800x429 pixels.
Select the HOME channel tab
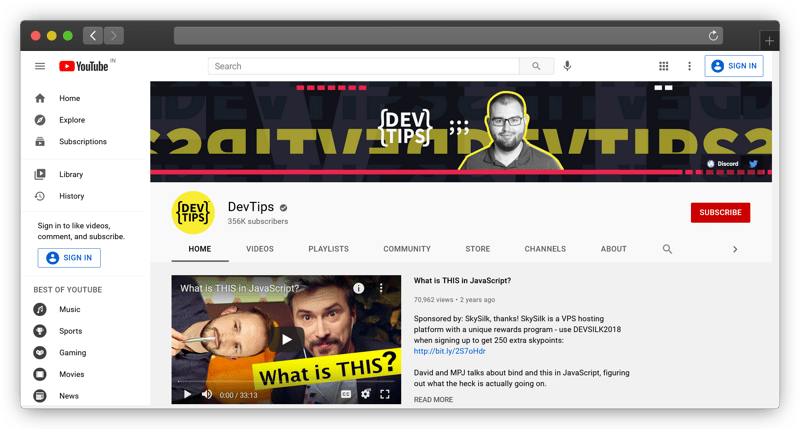pyautogui.click(x=199, y=249)
